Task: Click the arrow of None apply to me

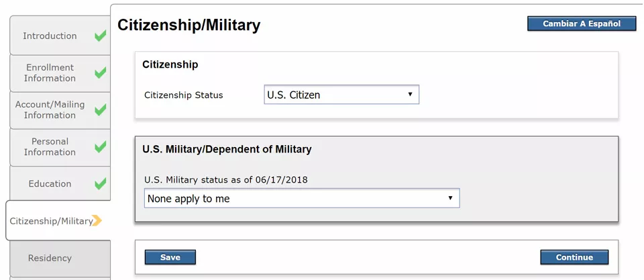Action: click(451, 198)
